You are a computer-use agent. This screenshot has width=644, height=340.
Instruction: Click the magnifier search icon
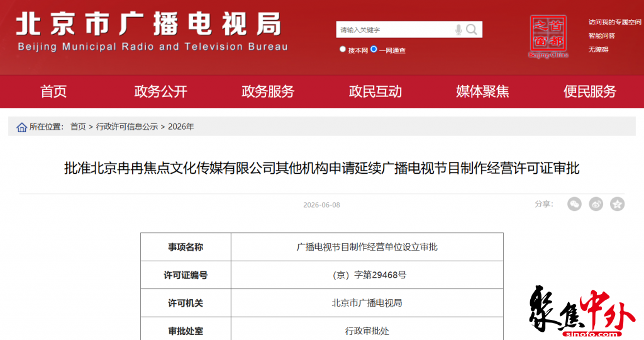472,30
